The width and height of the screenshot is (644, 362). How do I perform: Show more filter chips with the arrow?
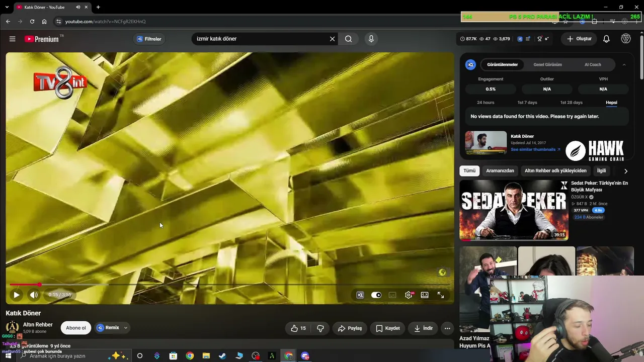625,171
